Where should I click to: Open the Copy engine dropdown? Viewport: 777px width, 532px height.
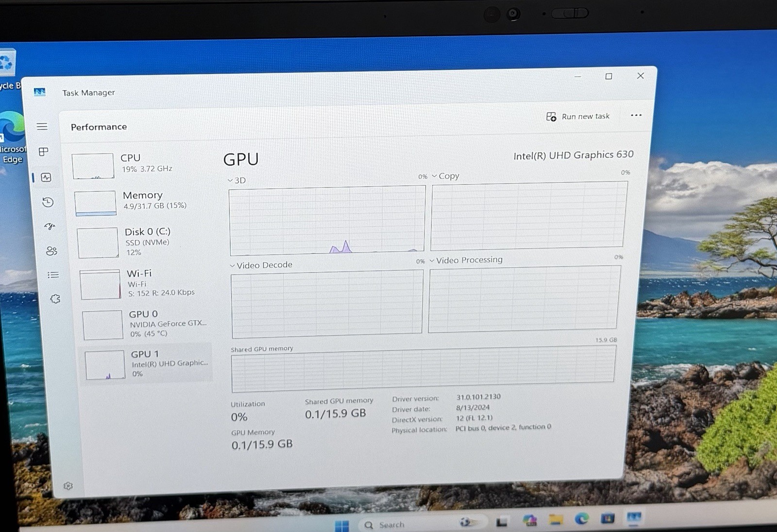[x=445, y=176]
